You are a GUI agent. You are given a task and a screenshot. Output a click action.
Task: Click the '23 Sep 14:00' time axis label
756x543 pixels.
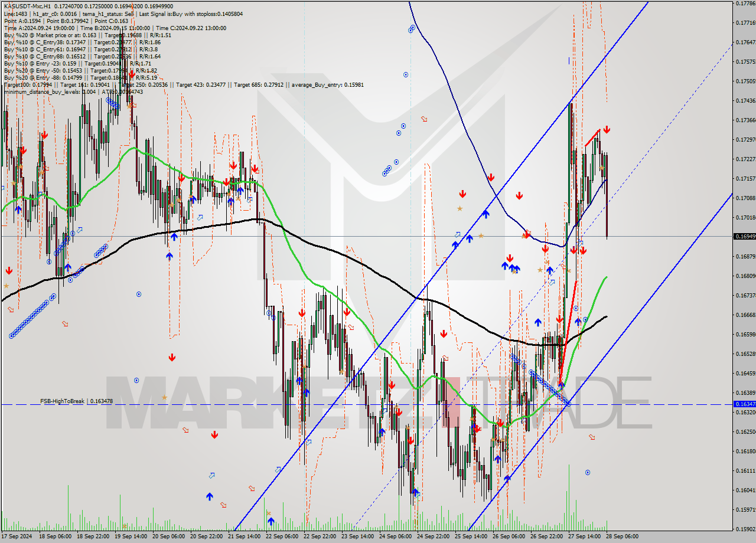[x=359, y=537]
